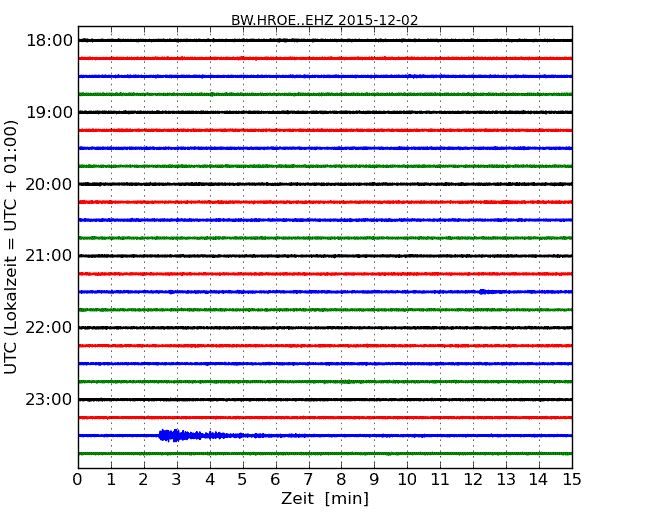Click x-axis tick label 5
The height and width of the screenshot is (520, 650).
(243, 480)
